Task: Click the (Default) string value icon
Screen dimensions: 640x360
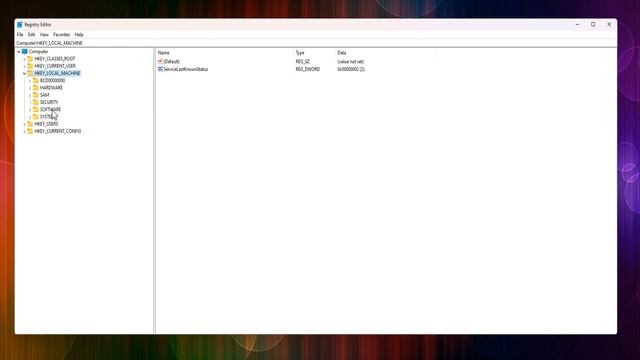Action: pos(160,61)
